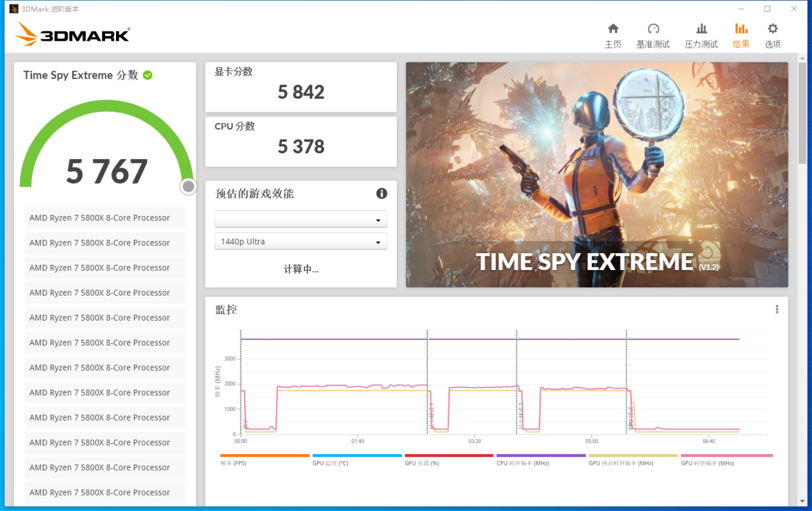The width and height of the screenshot is (812, 511).
Task: Click the 01:40 time label on the chart
Action: tap(358, 441)
